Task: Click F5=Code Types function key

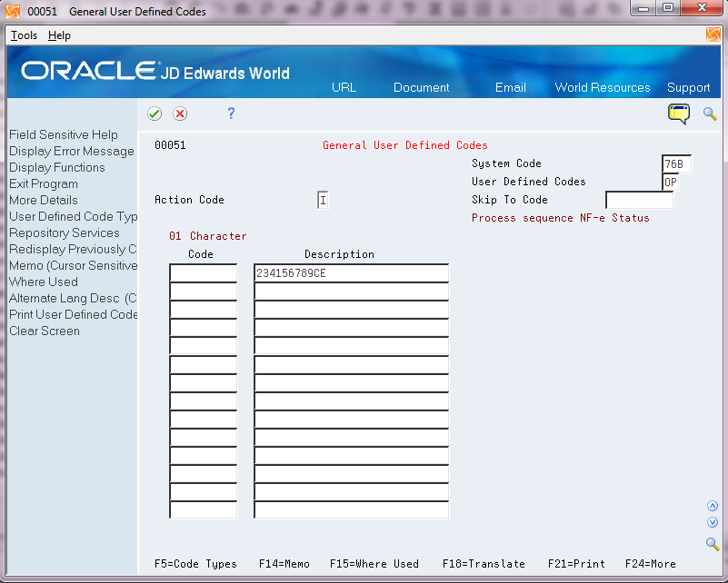Action: click(195, 564)
